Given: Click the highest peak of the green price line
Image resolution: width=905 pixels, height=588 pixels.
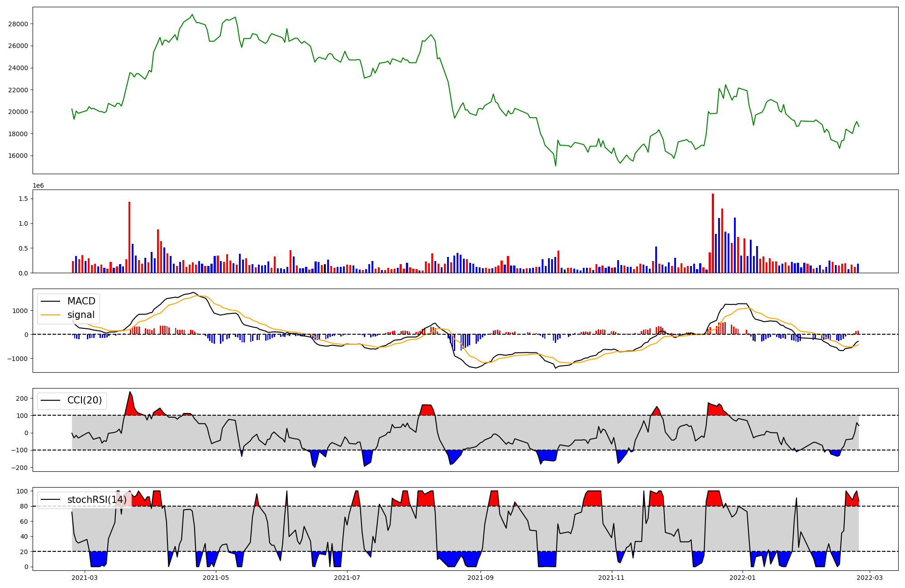Looking at the screenshot, I should (x=192, y=14).
